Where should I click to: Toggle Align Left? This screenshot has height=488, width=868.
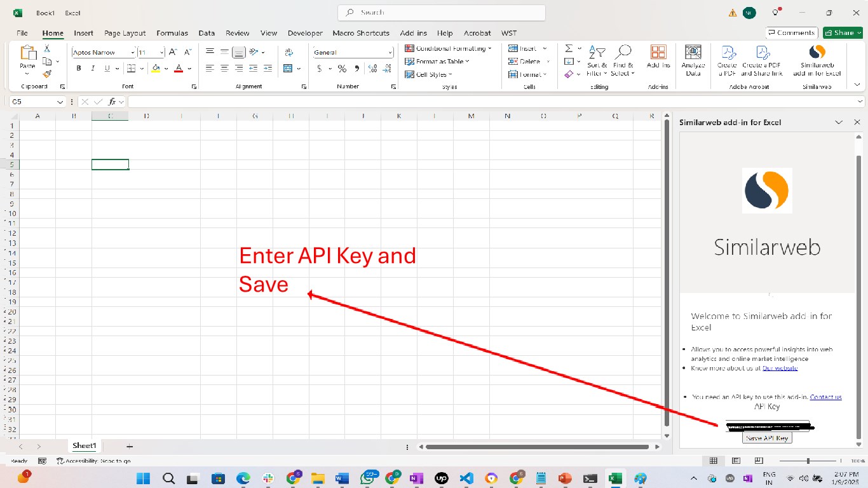click(x=210, y=68)
